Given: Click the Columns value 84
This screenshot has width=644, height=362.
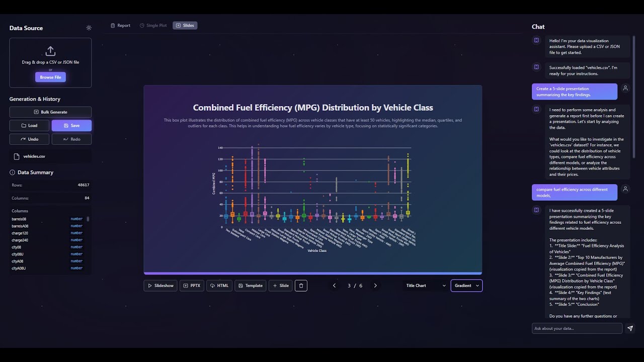Looking at the screenshot, I should [87, 198].
